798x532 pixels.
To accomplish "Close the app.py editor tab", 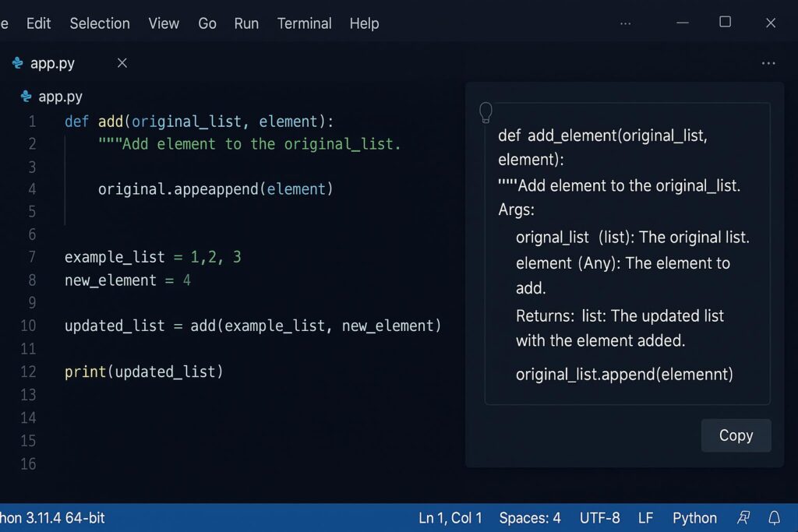I will 122,63.
